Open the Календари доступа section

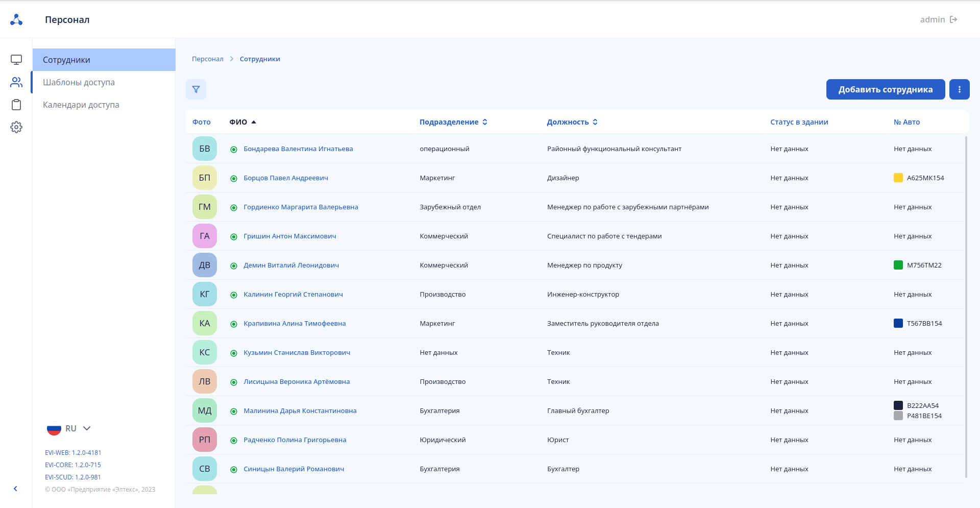[x=81, y=105]
